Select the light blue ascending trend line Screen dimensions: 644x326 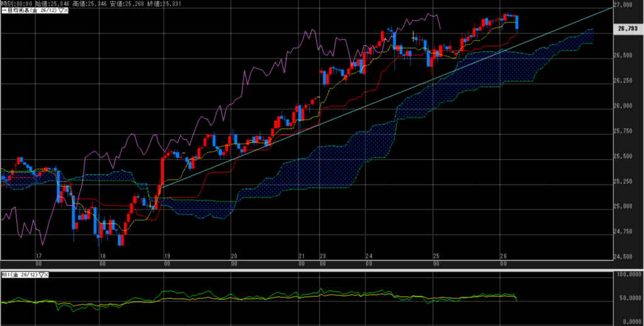(x=377, y=93)
